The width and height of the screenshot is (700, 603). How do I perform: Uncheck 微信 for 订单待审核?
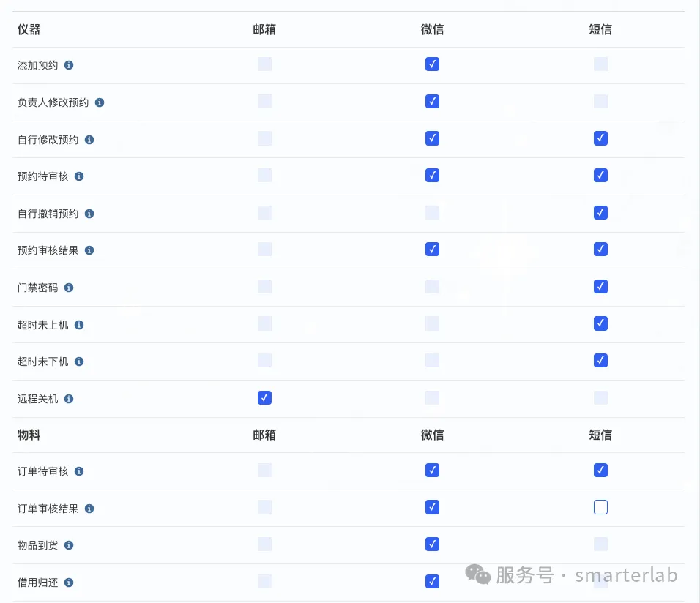tap(432, 470)
